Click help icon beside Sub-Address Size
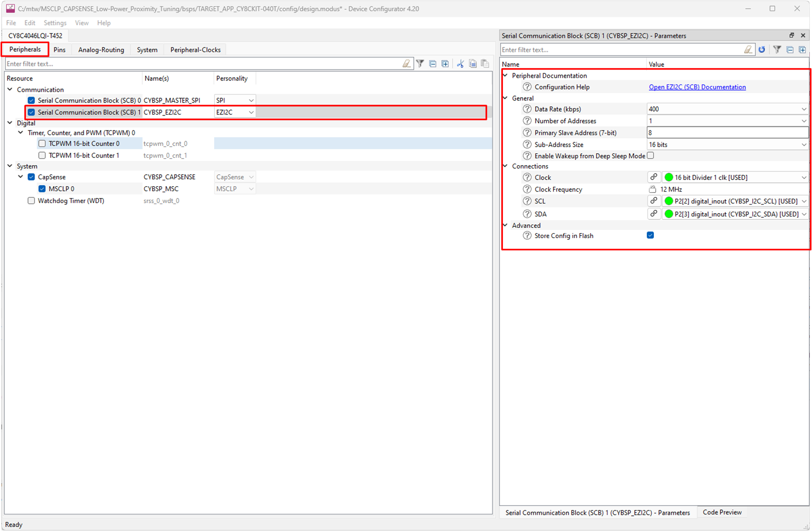The height and width of the screenshot is (531, 812). (527, 145)
